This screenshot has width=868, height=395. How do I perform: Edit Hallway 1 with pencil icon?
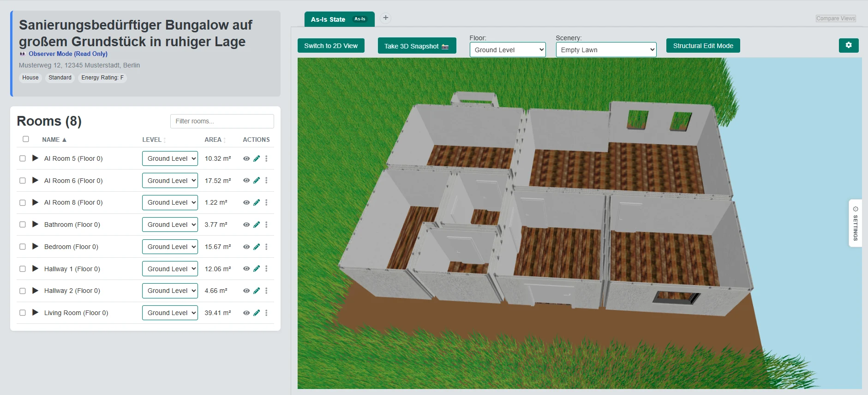[257, 269]
